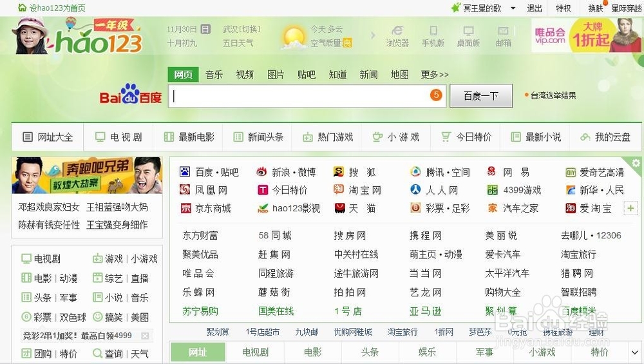Expand the 冥王星的歌 account dropdown arrow

513,8
